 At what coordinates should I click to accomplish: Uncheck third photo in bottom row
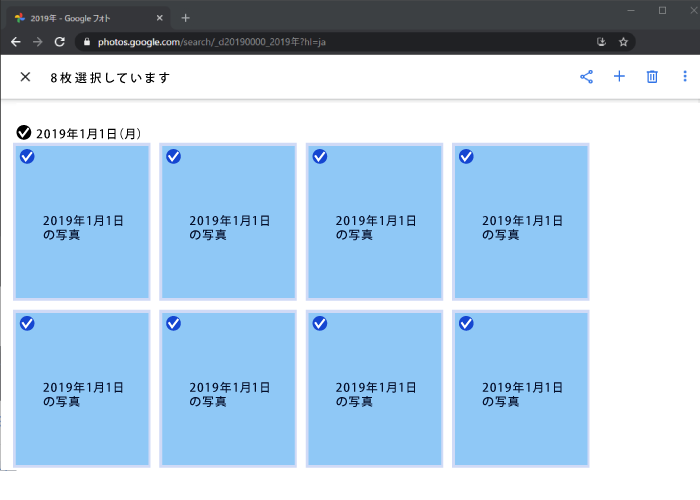[x=320, y=323]
